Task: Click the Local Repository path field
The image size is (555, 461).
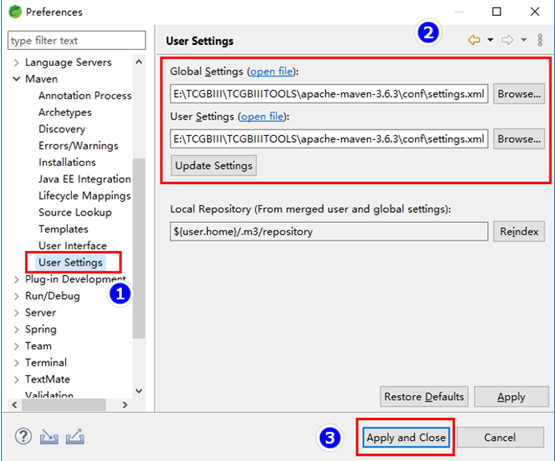Action: point(329,232)
